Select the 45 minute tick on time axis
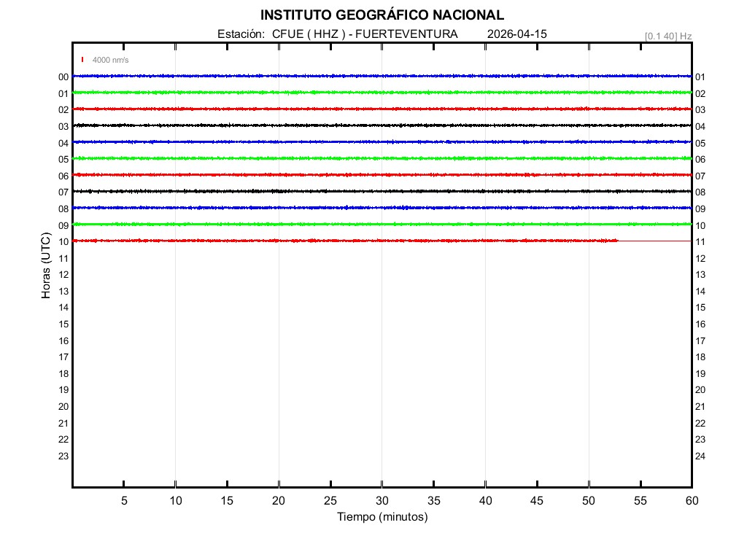Screen dimensions: 747x560 pyautogui.click(x=537, y=500)
